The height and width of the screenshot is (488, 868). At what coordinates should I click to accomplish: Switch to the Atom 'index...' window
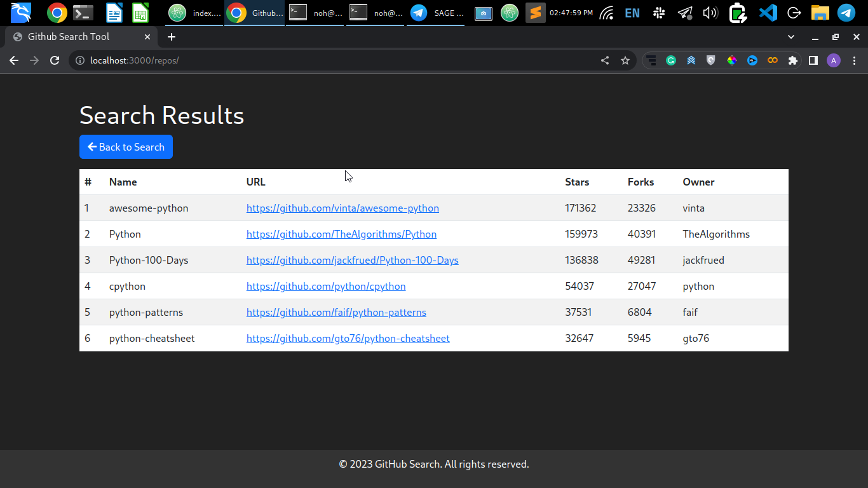tap(194, 13)
